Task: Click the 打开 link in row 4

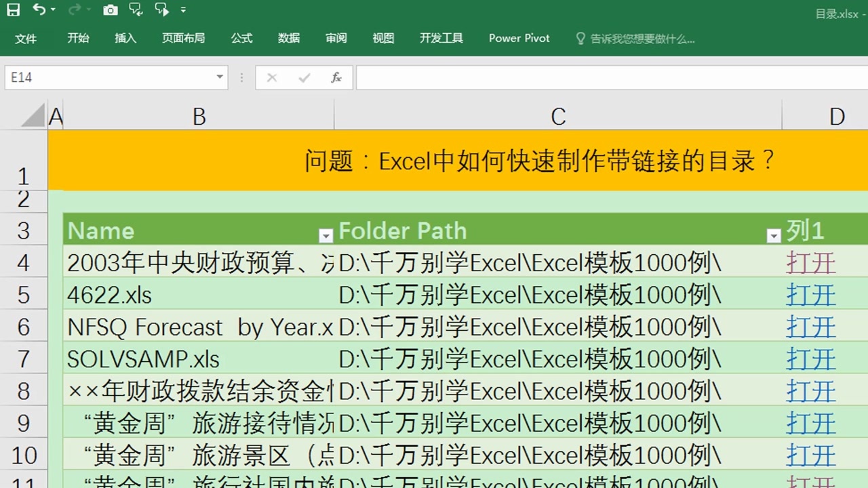Action: (810, 263)
